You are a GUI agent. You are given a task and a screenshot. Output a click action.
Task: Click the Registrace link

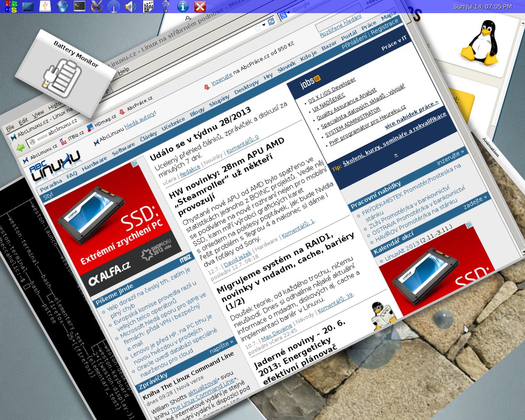coord(385,26)
